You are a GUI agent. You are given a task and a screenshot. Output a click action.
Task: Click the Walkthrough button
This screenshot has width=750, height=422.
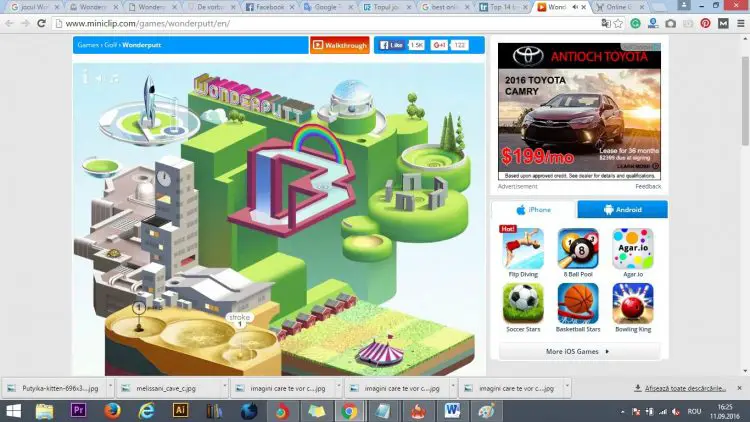click(x=340, y=45)
